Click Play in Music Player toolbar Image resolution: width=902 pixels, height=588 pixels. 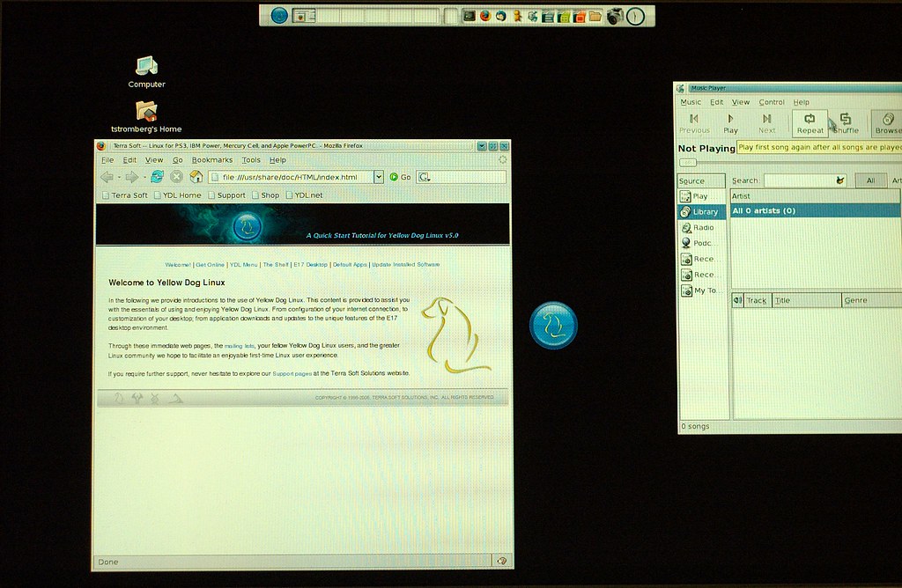pos(730,123)
